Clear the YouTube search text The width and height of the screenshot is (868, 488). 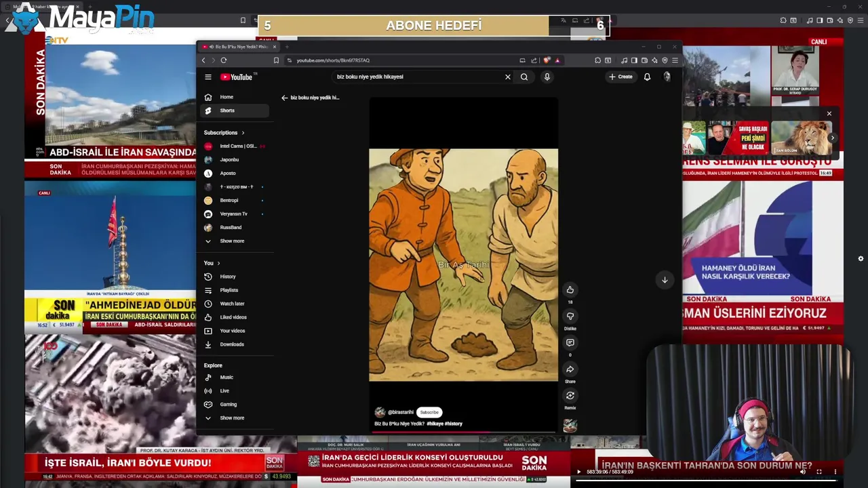(x=507, y=77)
